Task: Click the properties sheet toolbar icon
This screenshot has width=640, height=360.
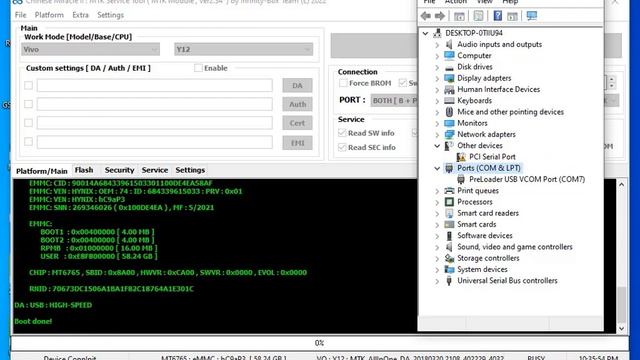Action: tap(478, 16)
